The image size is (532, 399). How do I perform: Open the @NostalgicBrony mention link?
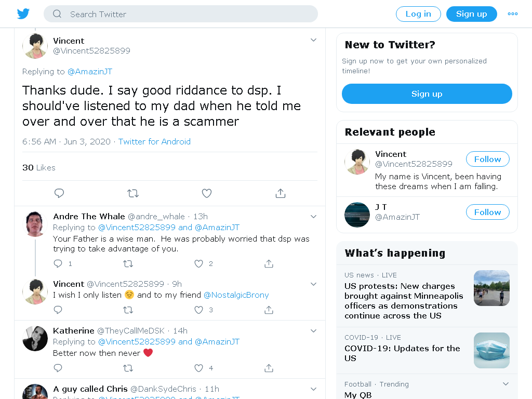[x=236, y=295]
